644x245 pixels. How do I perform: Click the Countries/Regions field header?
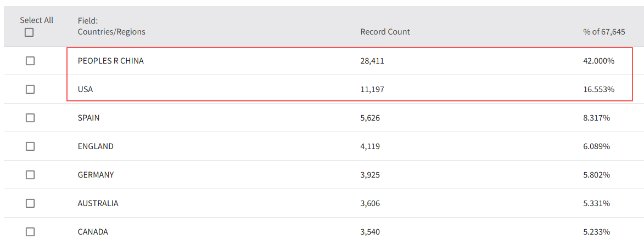111,32
